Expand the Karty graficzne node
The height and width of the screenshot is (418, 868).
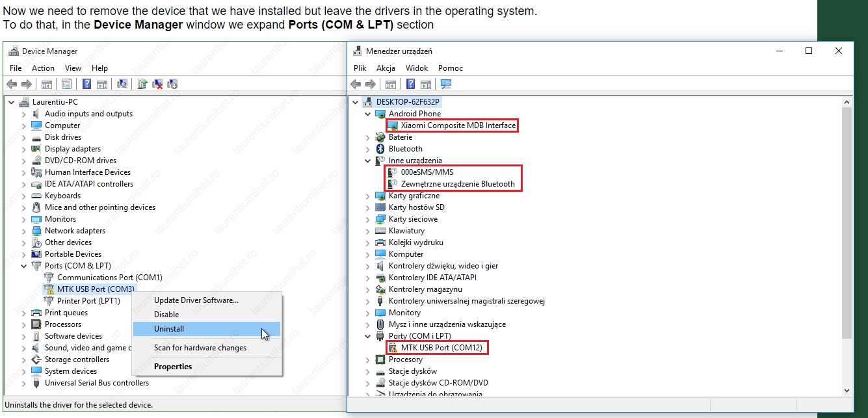click(368, 196)
